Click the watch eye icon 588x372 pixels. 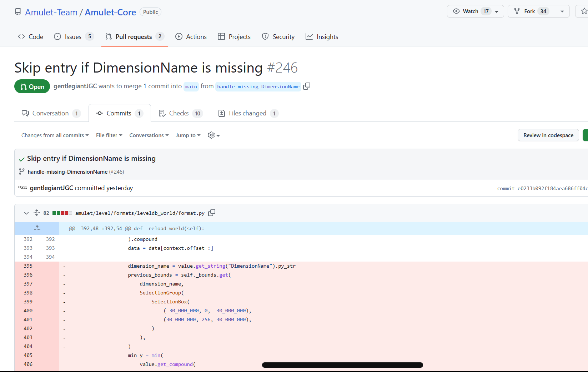tap(456, 11)
